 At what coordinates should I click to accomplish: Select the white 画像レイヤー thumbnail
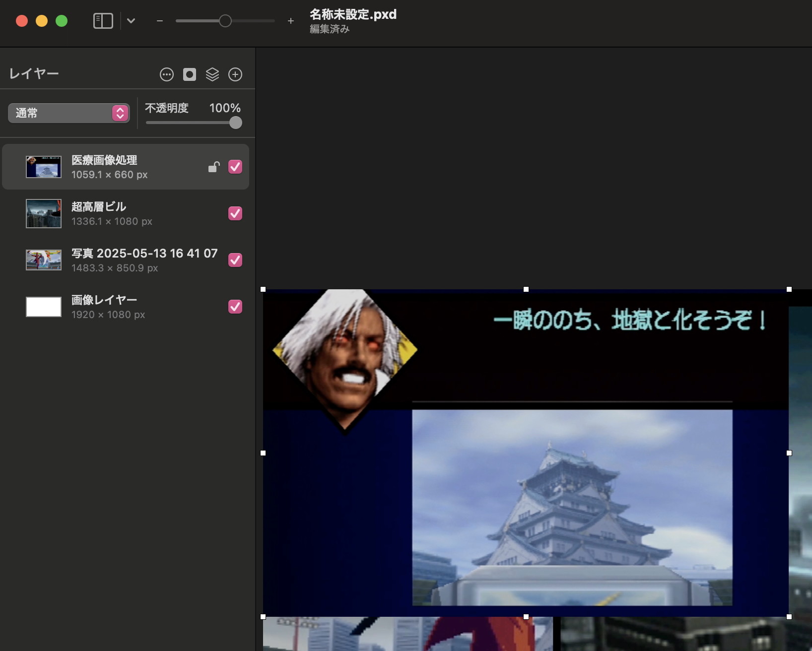click(44, 307)
